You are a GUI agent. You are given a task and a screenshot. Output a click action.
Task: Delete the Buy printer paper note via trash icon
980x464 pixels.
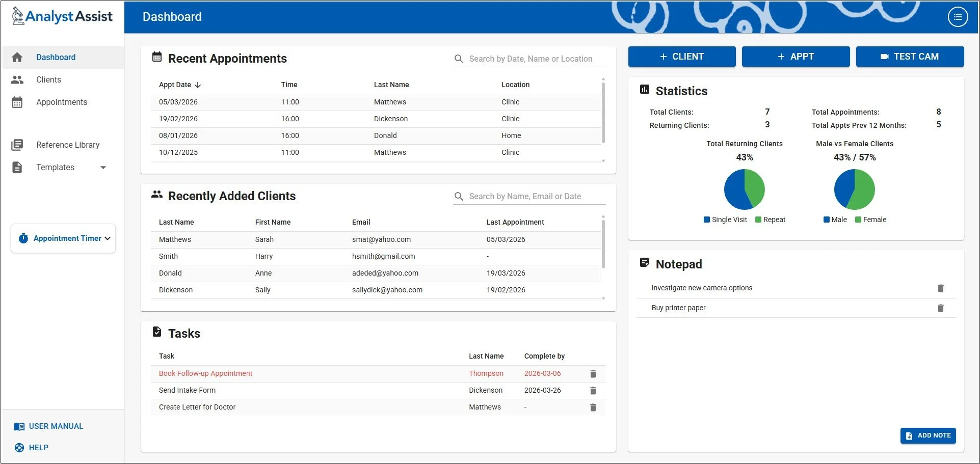point(940,308)
